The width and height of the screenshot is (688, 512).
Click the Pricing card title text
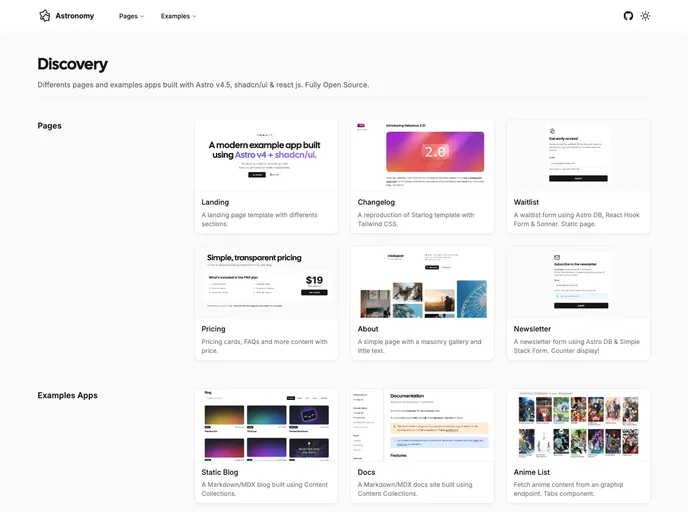213,329
